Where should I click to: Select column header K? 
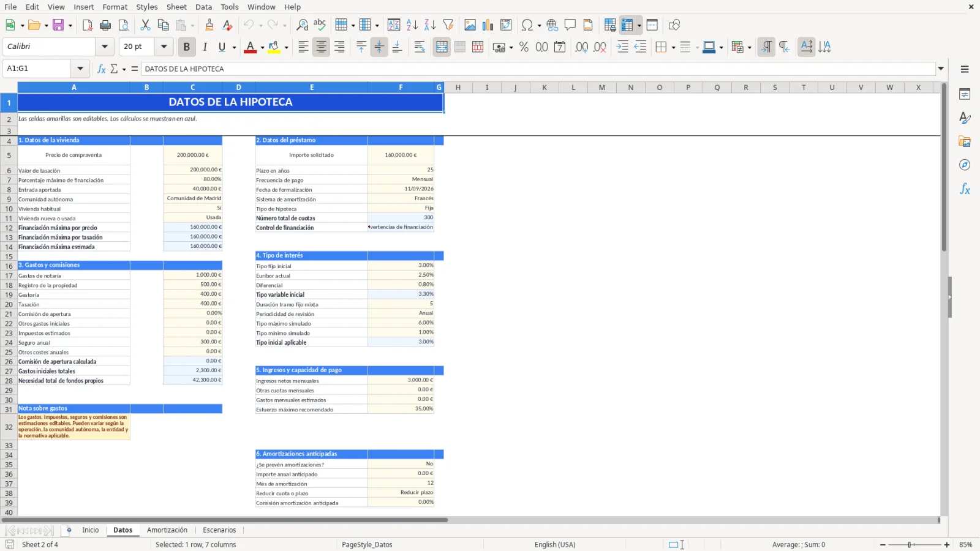point(544,88)
